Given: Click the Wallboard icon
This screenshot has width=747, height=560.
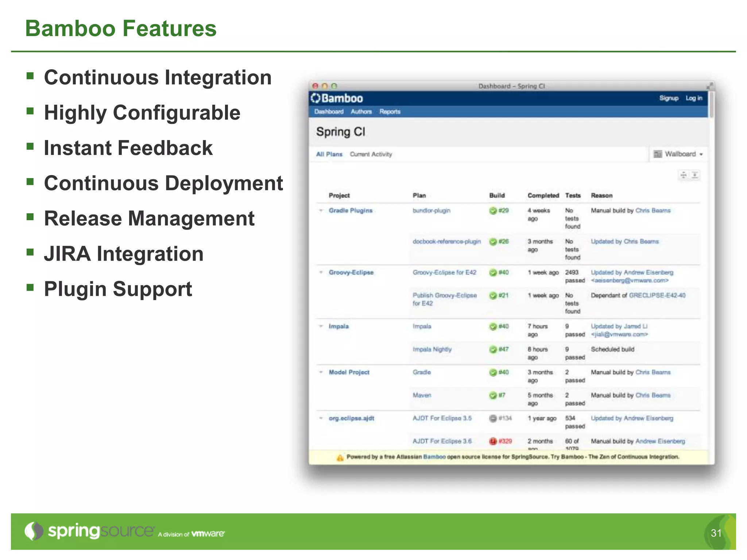Looking at the screenshot, I should click(x=658, y=154).
